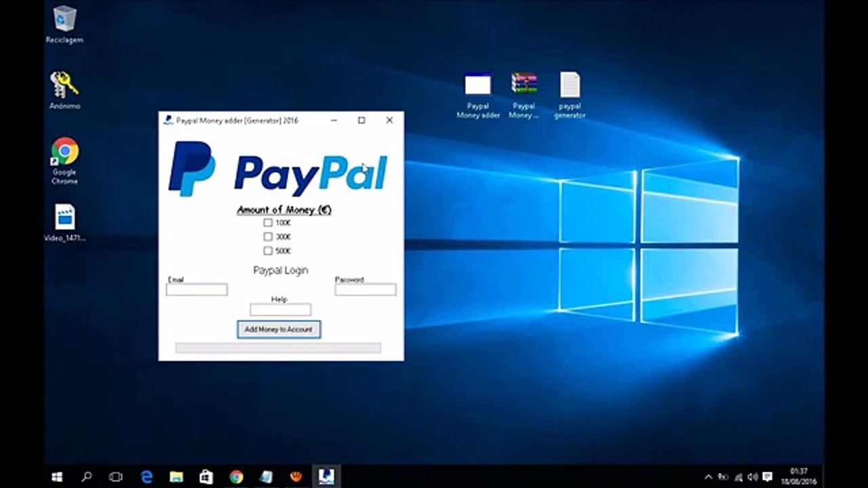Select the Video_1471 file on the desktop
Viewport: 868px width, 488px height.
pos(64,223)
